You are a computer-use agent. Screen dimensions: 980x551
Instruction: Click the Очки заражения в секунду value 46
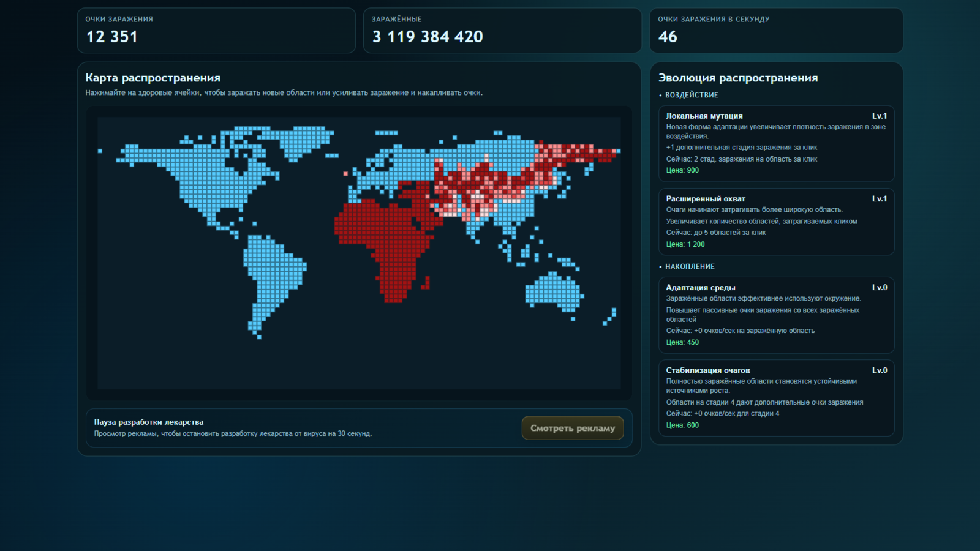pos(668,37)
